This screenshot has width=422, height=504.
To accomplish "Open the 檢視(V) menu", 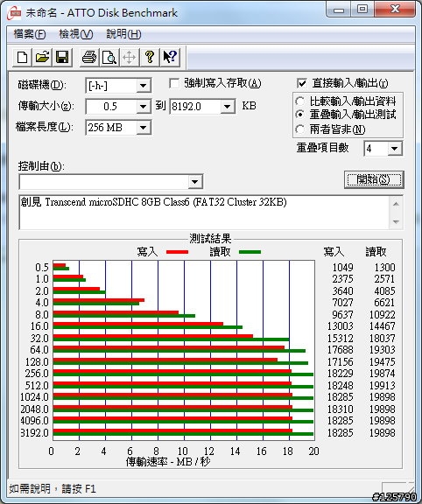I will [x=76, y=34].
